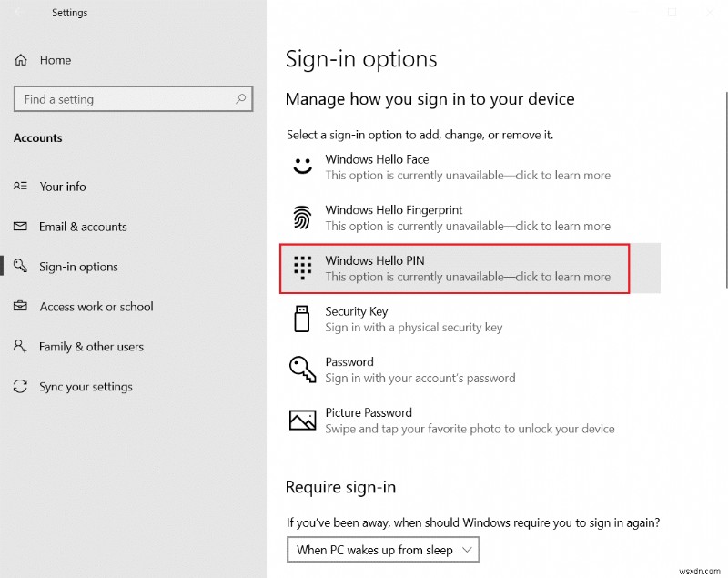Click the Find a setting search field
The height and width of the screenshot is (578, 728).
(x=133, y=98)
